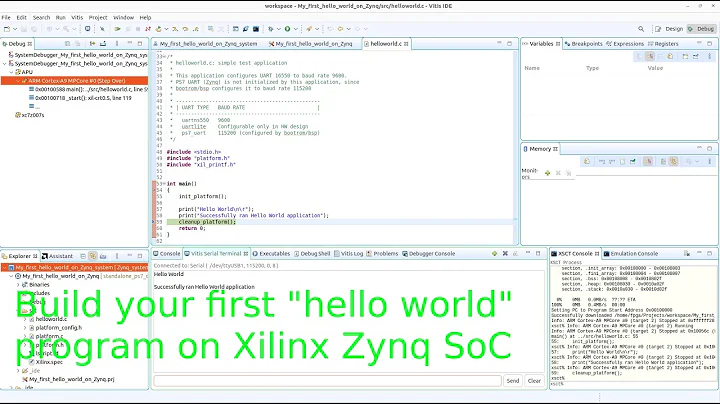Select xc7z007s in Debug tree
The height and width of the screenshot is (404, 720).
click(x=30, y=115)
